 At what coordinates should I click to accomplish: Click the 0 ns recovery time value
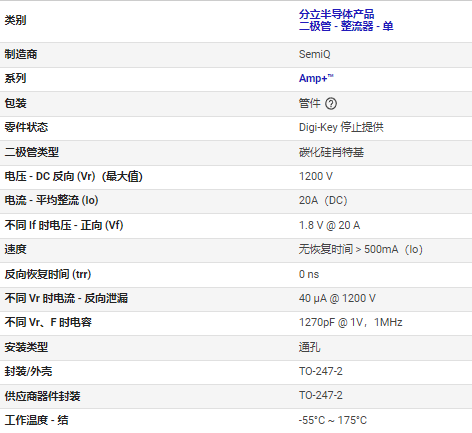(309, 274)
